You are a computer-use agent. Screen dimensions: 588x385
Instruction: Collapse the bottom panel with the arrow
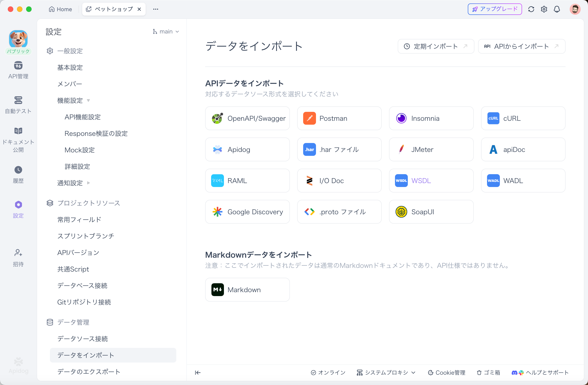[x=197, y=373]
